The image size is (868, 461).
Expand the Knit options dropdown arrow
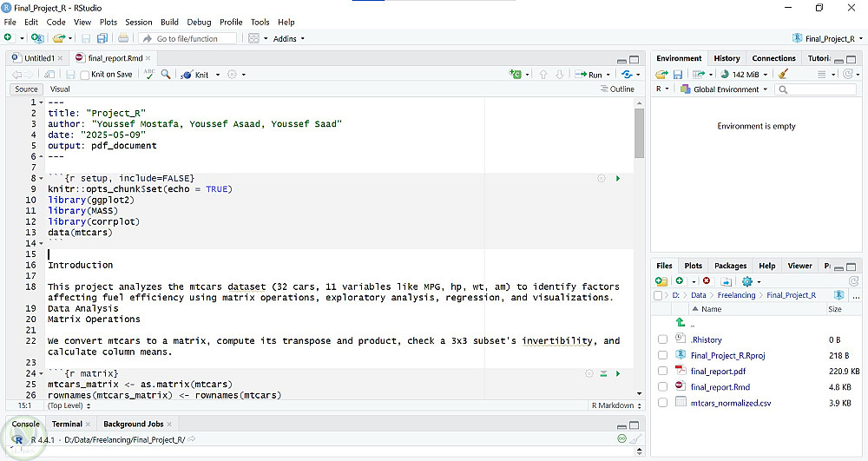pyautogui.click(x=218, y=75)
